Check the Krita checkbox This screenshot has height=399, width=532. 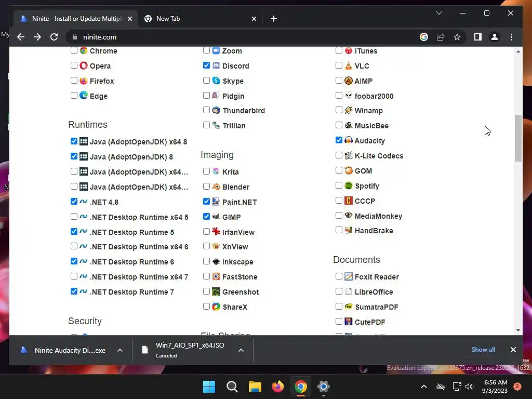tap(206, 171)
